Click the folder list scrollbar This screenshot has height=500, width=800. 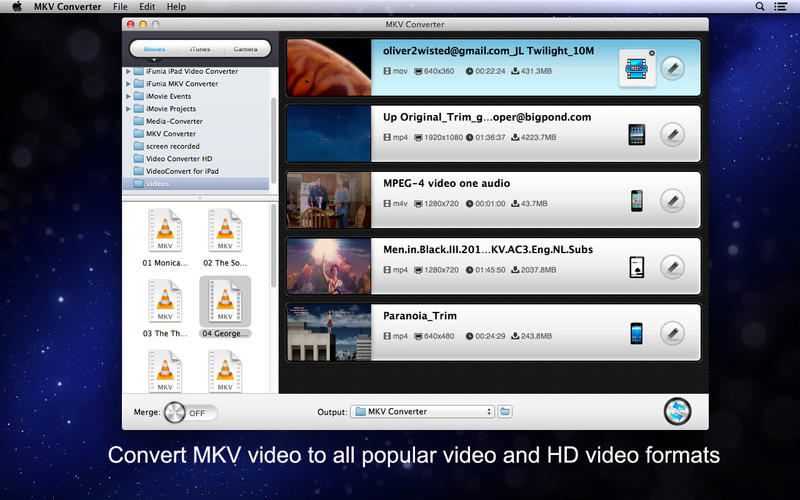click(273, 140)
